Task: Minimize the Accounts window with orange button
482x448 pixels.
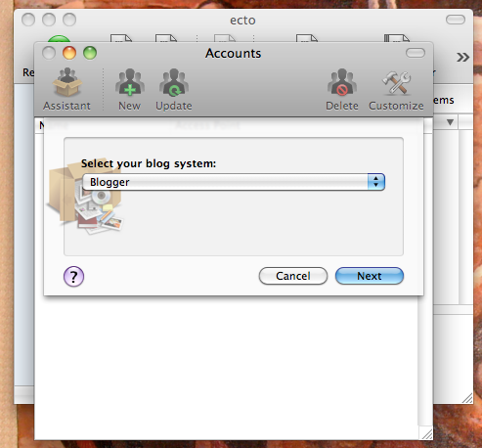Action: [69, 53]
